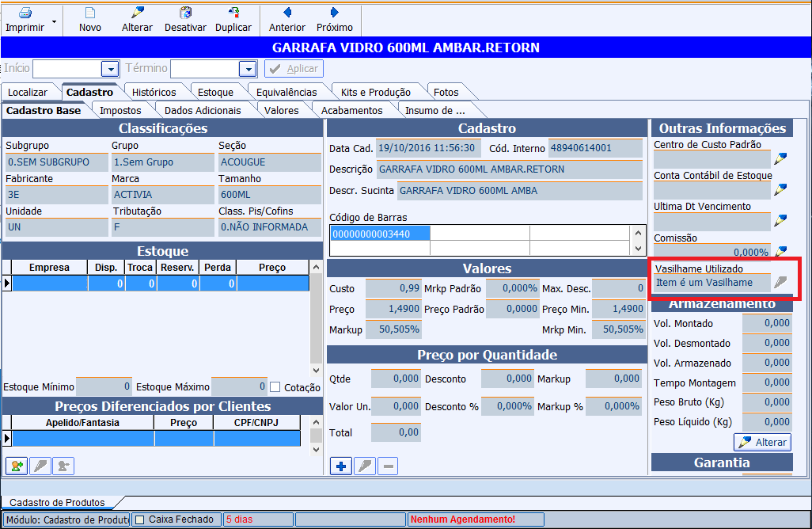The image size is (812, 529).
Task: Open the Kits e Produção tab
Action: coord(375,92)
